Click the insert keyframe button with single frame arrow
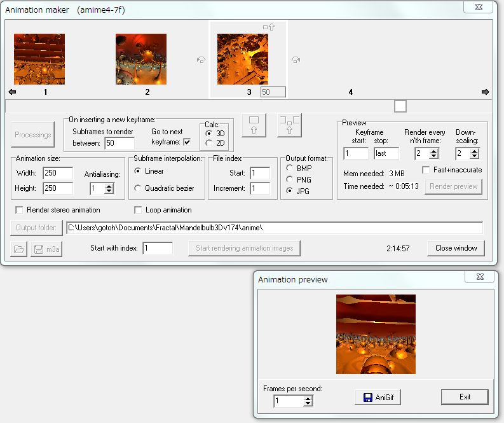The height and width of the screenshot is (423, 504). coord(254,125)
